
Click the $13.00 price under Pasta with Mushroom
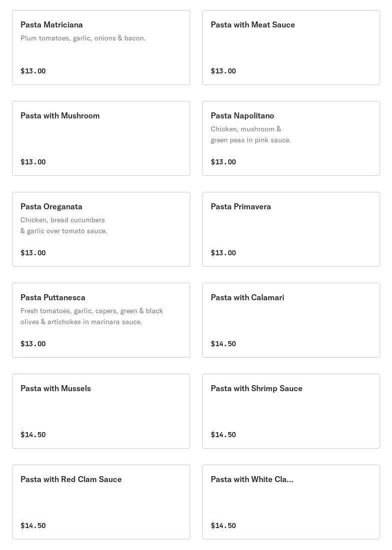33,162
